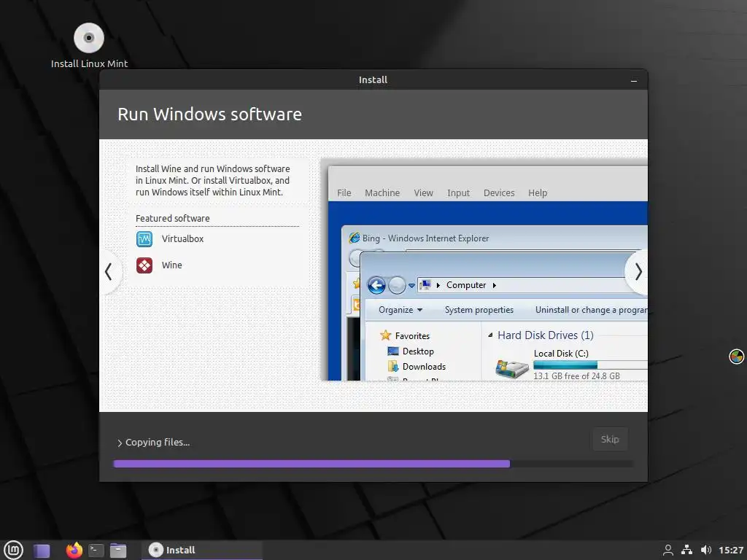Click the Show Desktop purple taskbar icon
747x560 pixels.
[x=42, y=551]
